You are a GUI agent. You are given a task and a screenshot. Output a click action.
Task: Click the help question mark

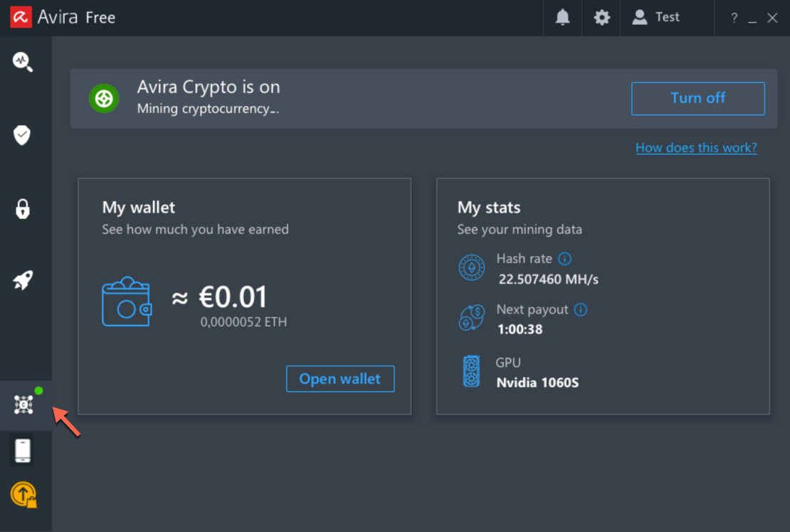(x=734, y=18)
